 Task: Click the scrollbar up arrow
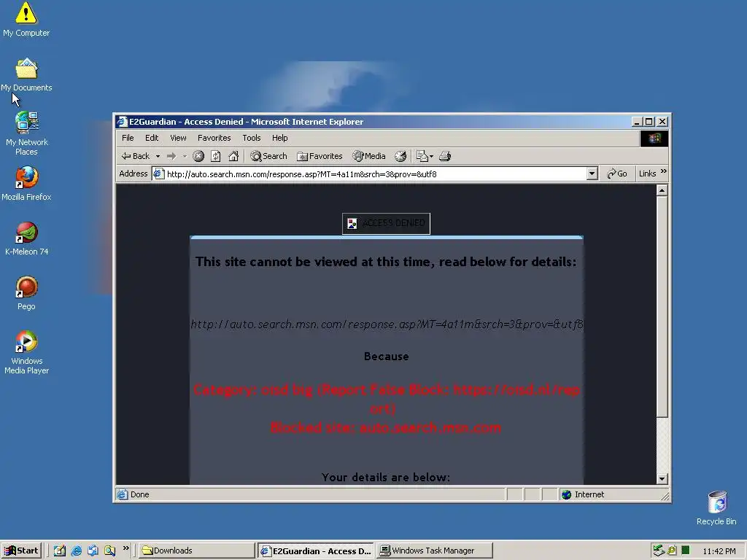point(662,190)
